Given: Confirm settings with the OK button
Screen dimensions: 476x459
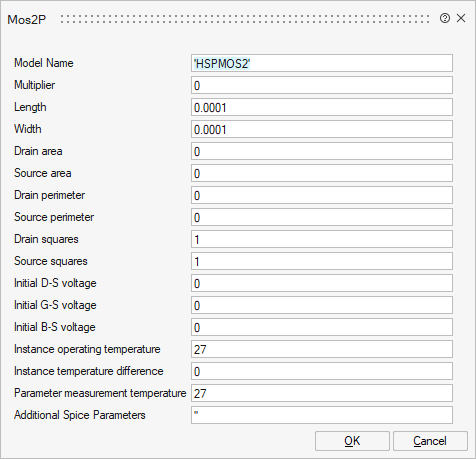Looking at the screenshot, I should [x=352, y=441].
